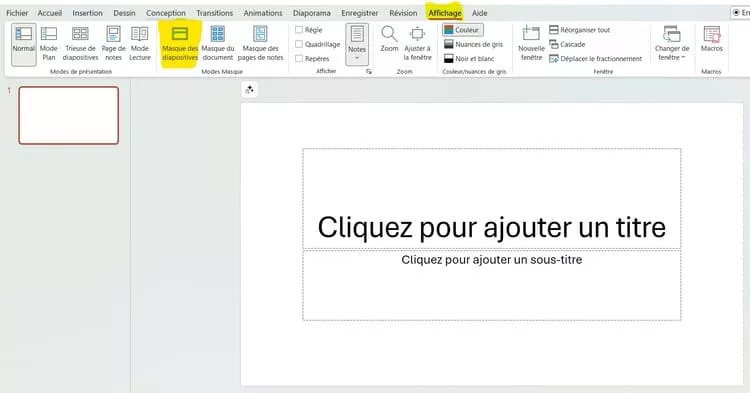Switch to the Accueil tab

(50, 13)
